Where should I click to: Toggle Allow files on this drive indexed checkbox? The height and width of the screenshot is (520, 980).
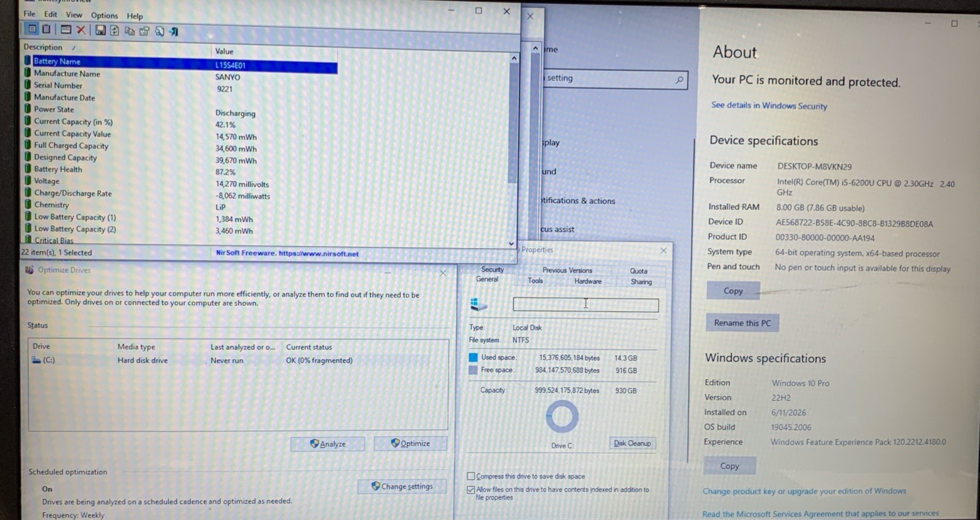tap(471, 489)
